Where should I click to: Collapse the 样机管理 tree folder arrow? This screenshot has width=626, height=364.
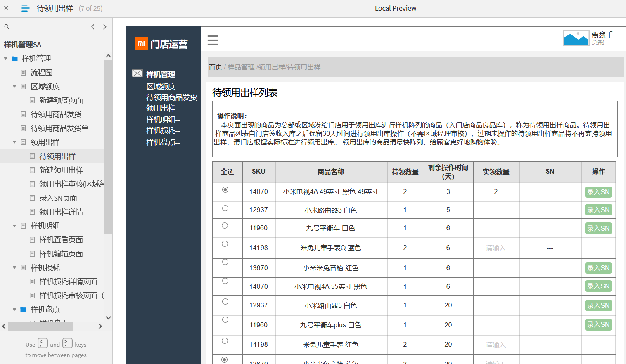click(x=6, y=59)
